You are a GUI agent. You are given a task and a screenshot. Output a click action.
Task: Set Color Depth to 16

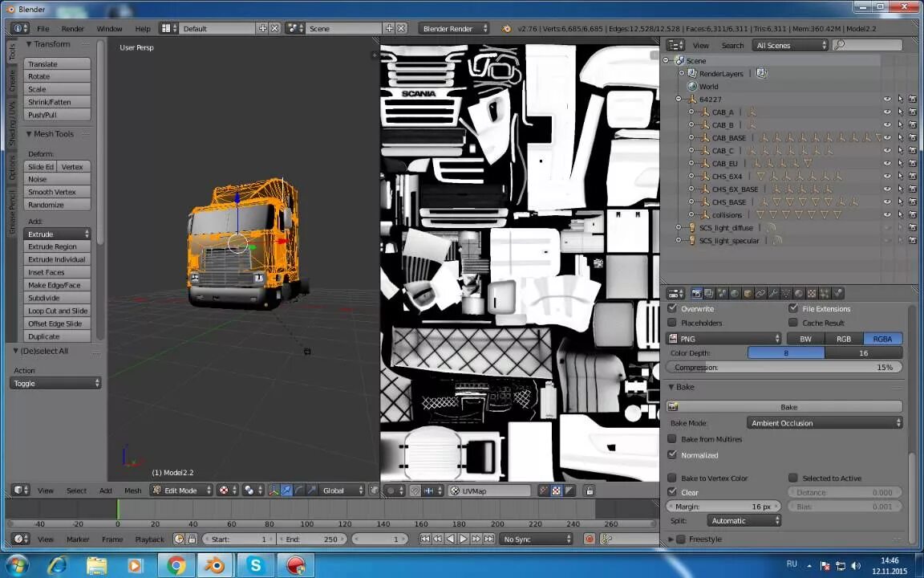tap(863, 352)
